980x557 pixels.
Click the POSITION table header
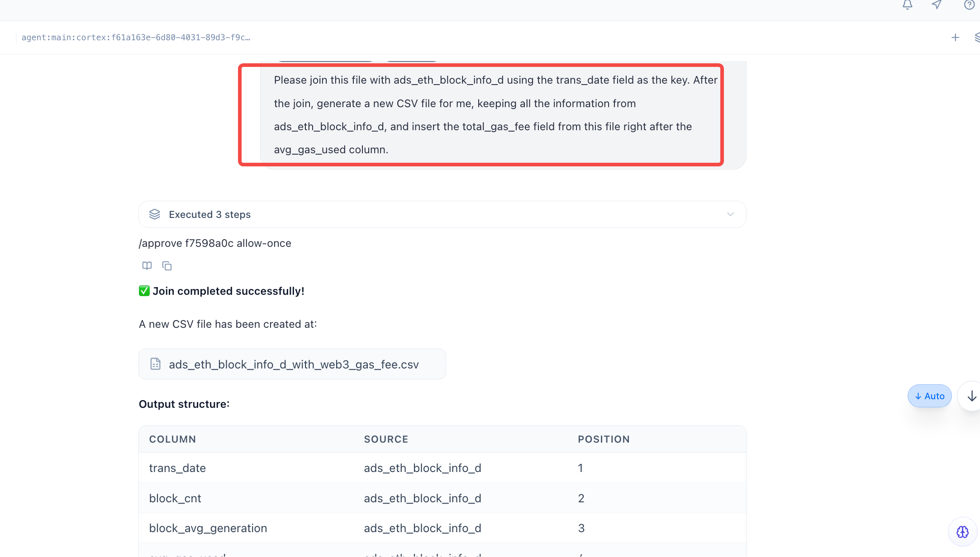pos(604,439)
